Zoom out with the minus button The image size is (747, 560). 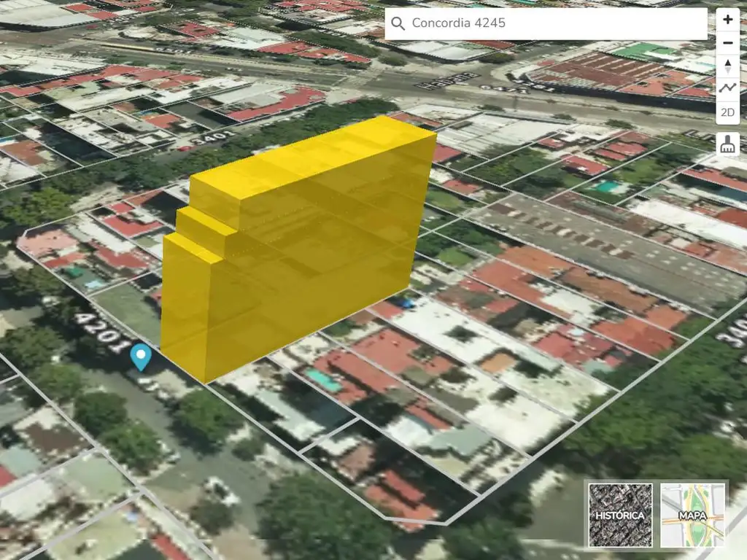pyautogui.click(x=727, y=43)
